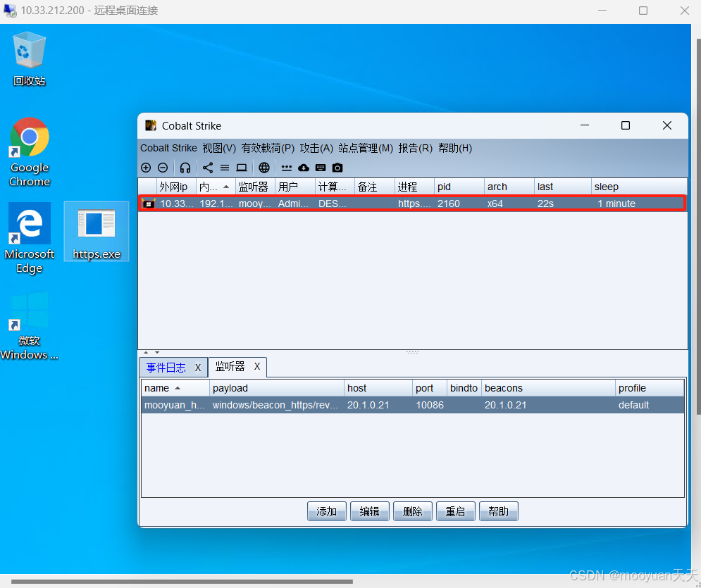Collapse split pane with up arrow

tap(146, 353)
